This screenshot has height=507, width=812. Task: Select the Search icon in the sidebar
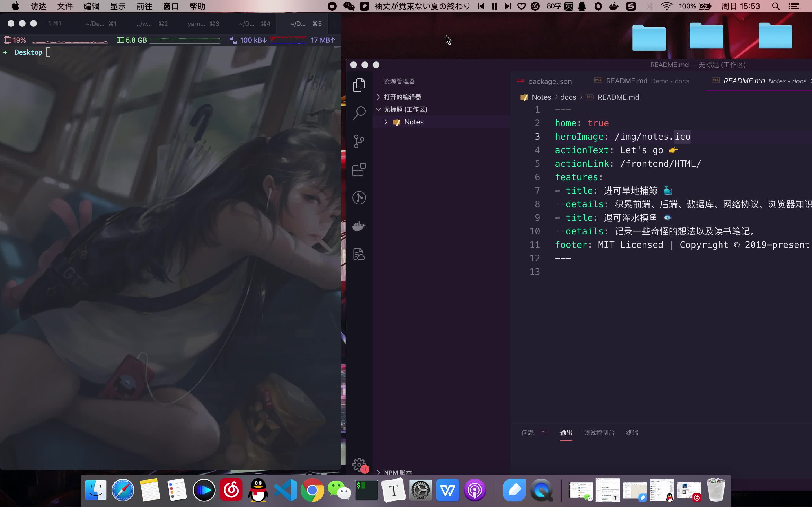point(359,113)
